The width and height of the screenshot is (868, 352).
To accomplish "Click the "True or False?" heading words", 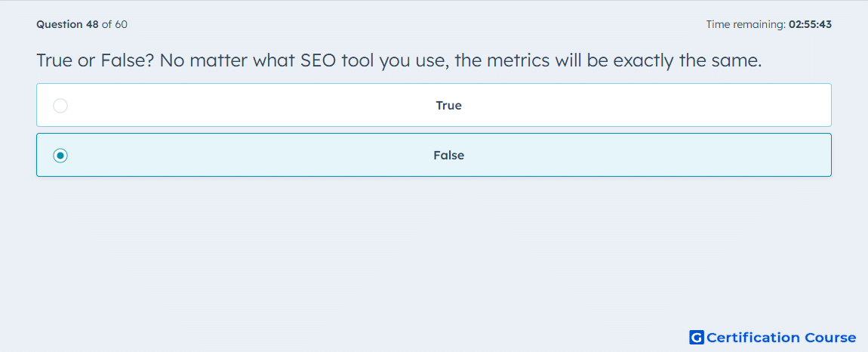I will [95, 60].
